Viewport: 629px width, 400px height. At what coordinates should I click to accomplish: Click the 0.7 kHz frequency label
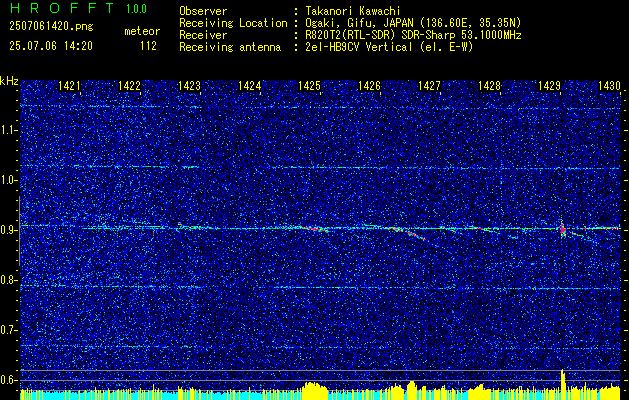coord(8,330)
